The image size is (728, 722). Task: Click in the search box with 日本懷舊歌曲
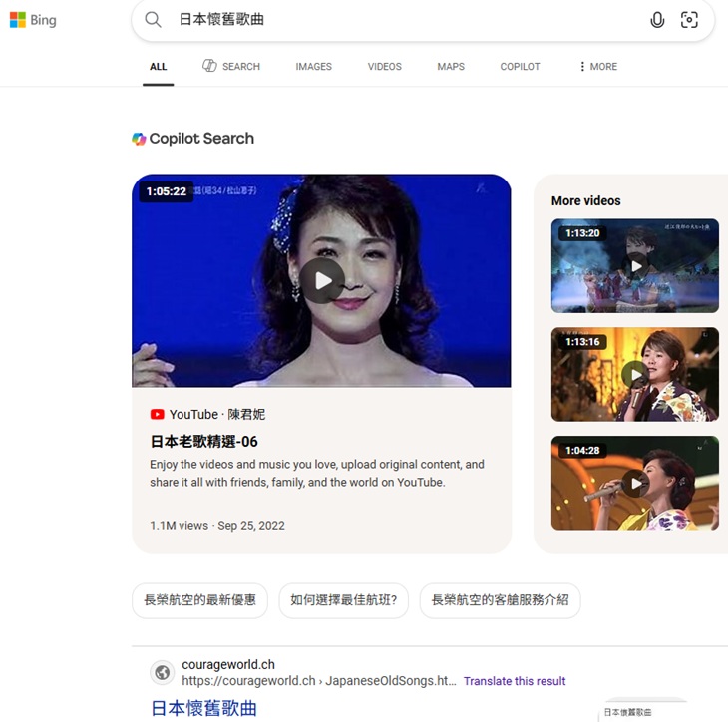point(399,20)
